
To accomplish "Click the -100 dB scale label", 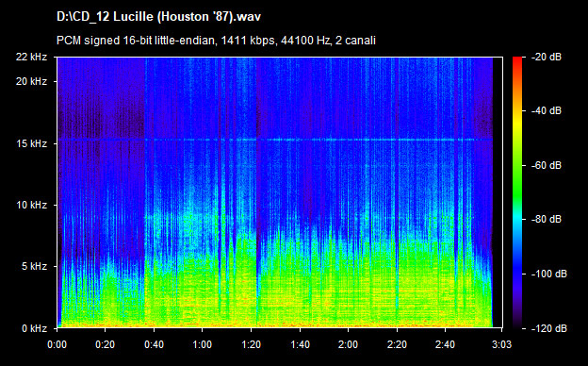I will [x=549, y=274].
